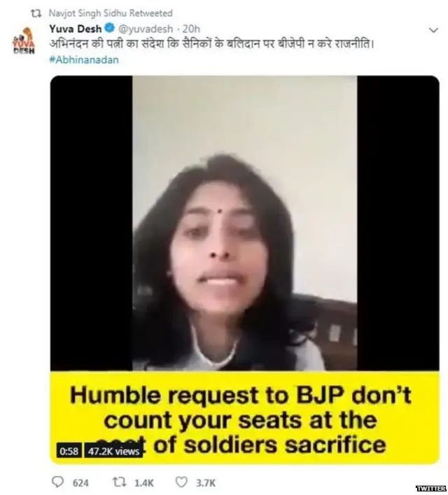This screenshot has height=495, width=448.
Task: Click the reply speech bubble icon
Action: pos(57,482)
